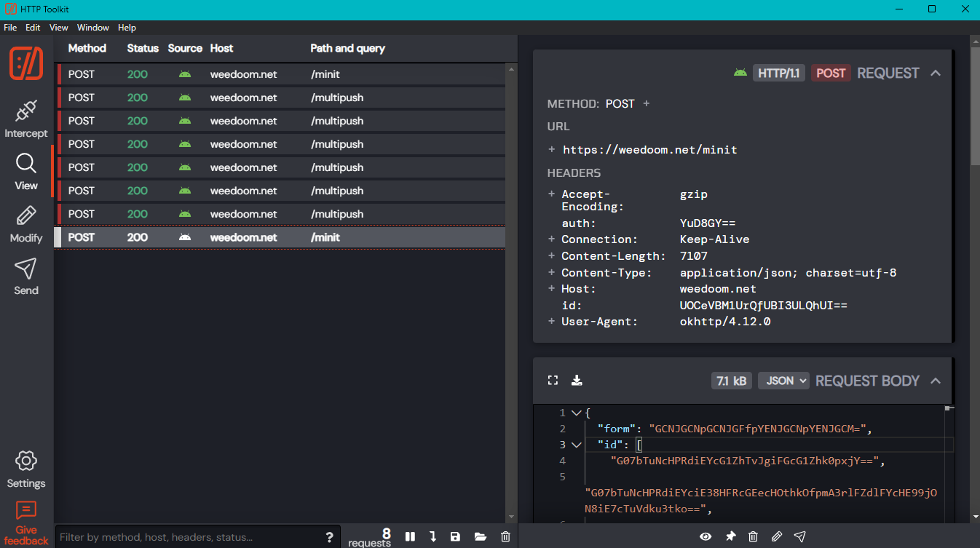Image resolution: width=980 pixels, height=548 pixels.
Task: Select the first POST /minit request row
Action: click(x=280, y=74)
